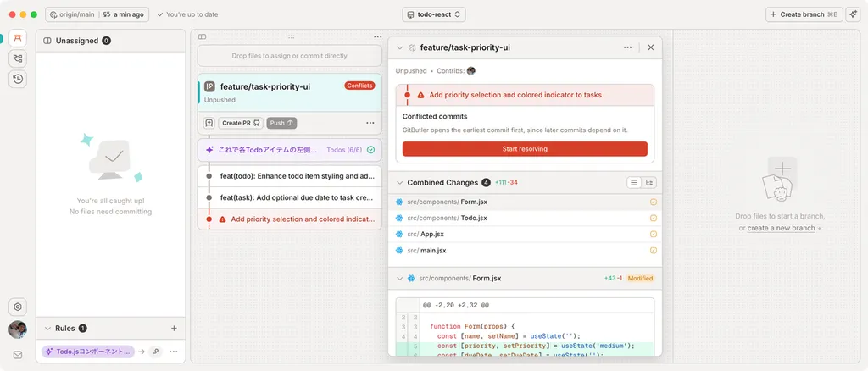Viewport: 868px width, 371px height.
Task: Click the Create PR button
Action: point(242,123)
